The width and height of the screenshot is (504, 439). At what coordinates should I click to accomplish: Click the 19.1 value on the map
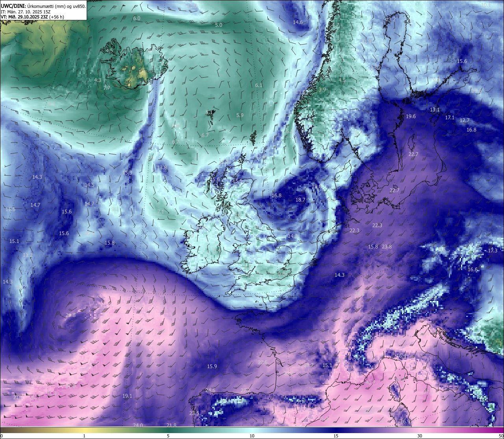click(x=127, y=396)
